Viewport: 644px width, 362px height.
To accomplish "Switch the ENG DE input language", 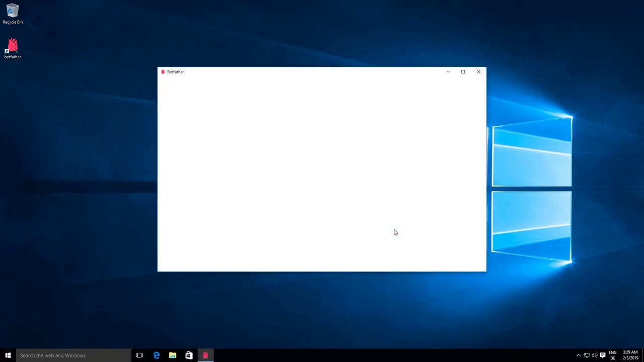I will (x=612, y=355).
